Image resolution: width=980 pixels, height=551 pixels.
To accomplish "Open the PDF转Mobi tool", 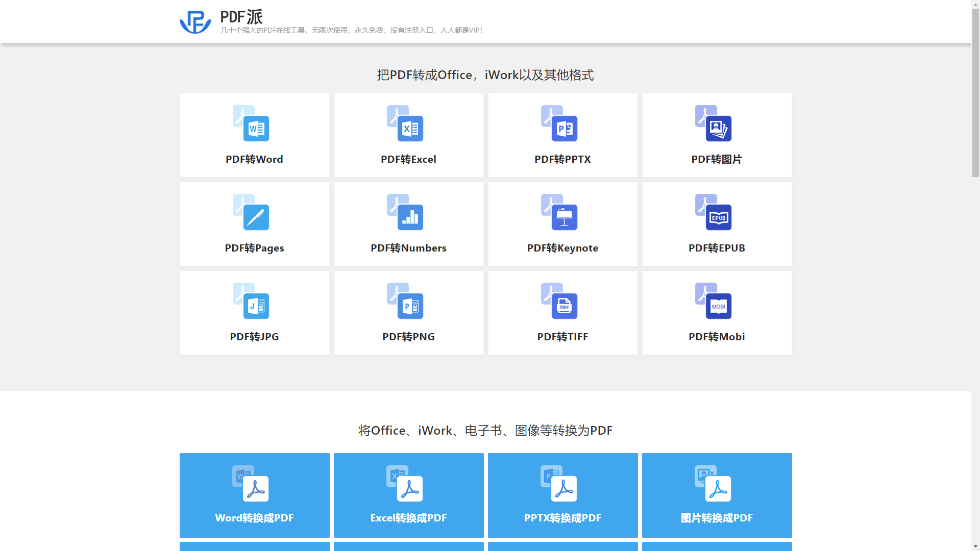I will tap(717, 313).
